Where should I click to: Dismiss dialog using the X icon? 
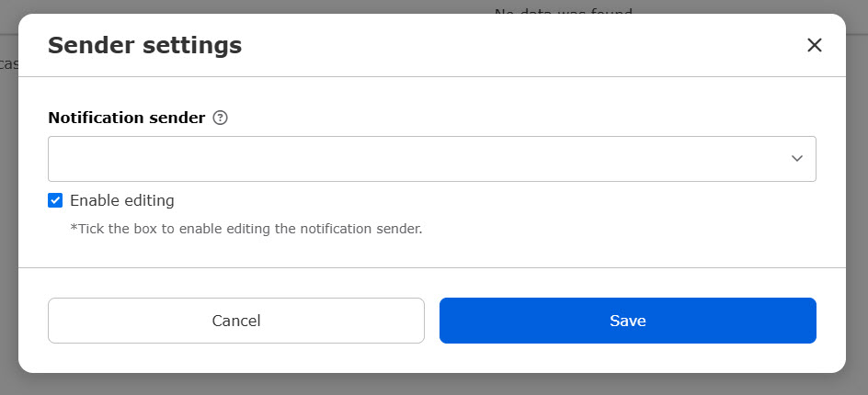[x=814, y=45]
